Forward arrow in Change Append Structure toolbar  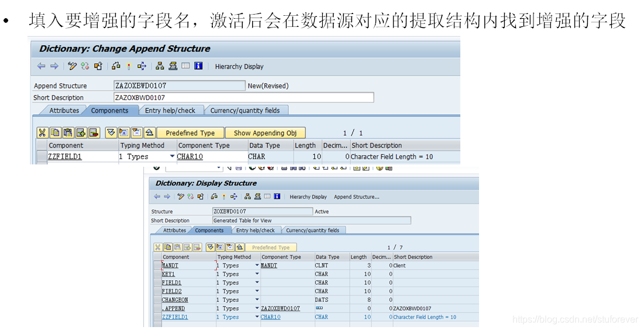(x=54, y=66)
